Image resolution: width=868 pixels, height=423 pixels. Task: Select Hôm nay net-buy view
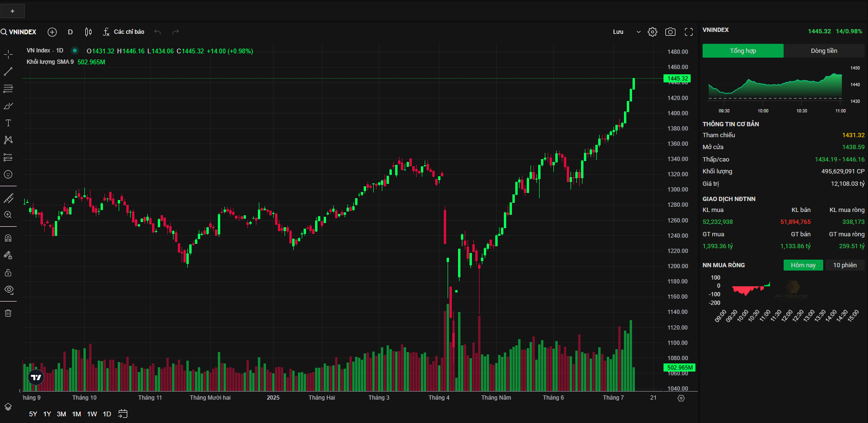coord(803,265)
